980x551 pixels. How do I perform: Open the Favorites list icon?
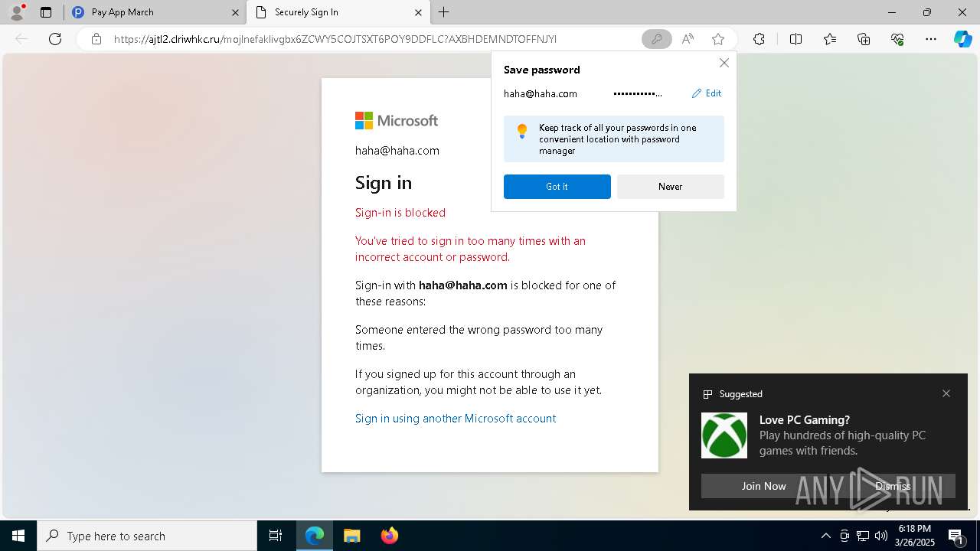coord(830,39)
